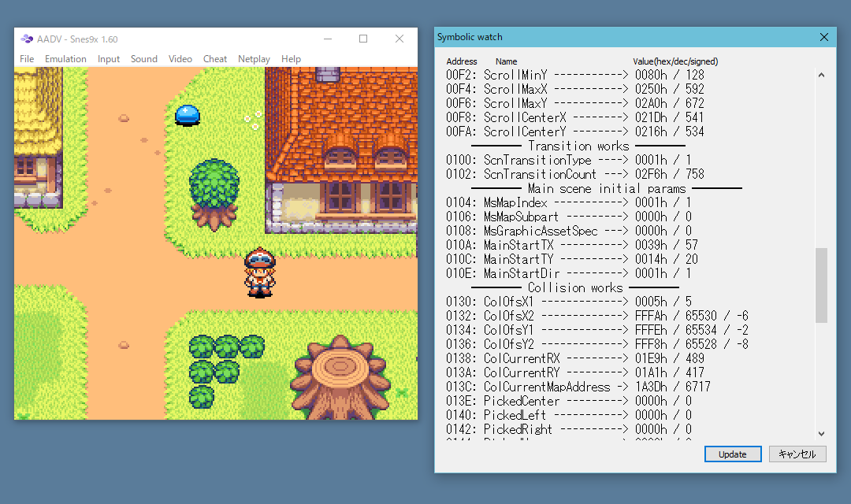Image resolution: width=851 pixels, height=504 pixels.
Task: Close the Snes9x emulator window
Action: (399, 39)
